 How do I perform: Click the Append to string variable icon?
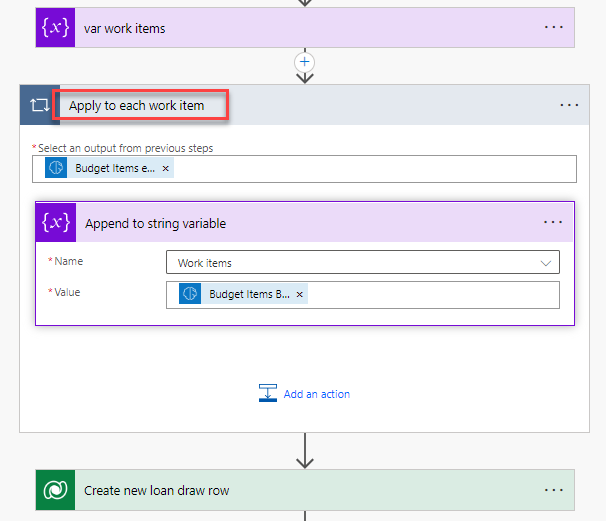coord(56,223)
